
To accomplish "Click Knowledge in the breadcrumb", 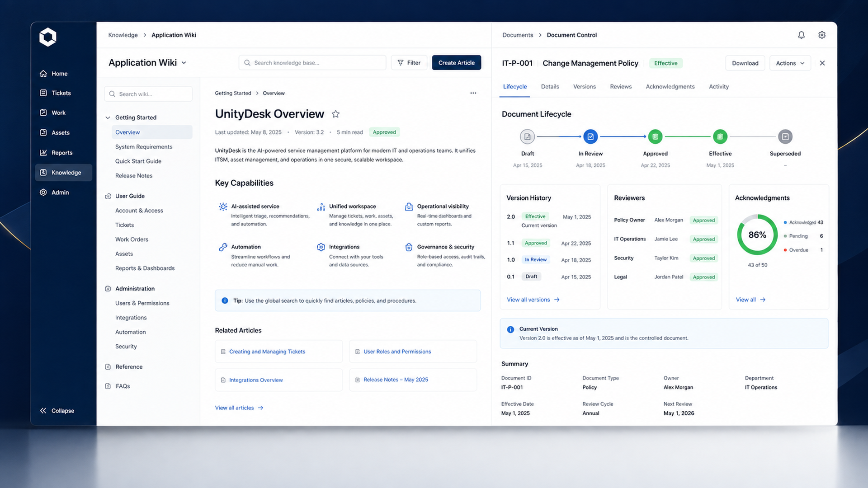I will point(123,35).
